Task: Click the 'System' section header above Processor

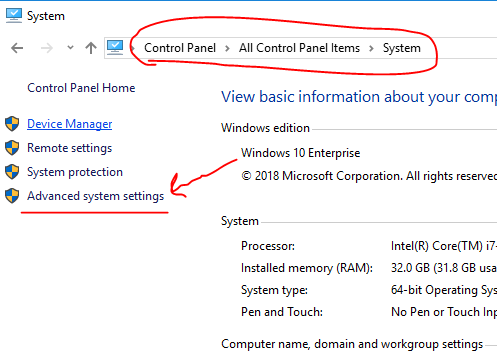Action: pyautogui.click(x=240, y=221)
